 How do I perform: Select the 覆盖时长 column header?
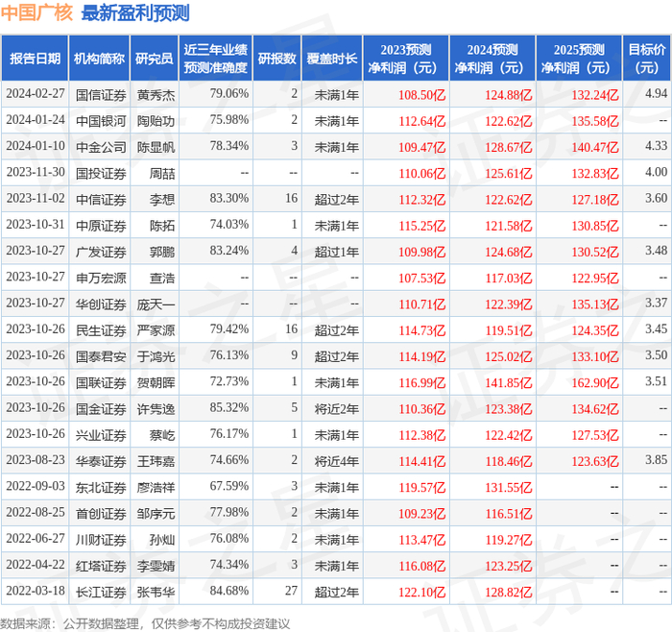pyautogui.click(x=332, y=59)
